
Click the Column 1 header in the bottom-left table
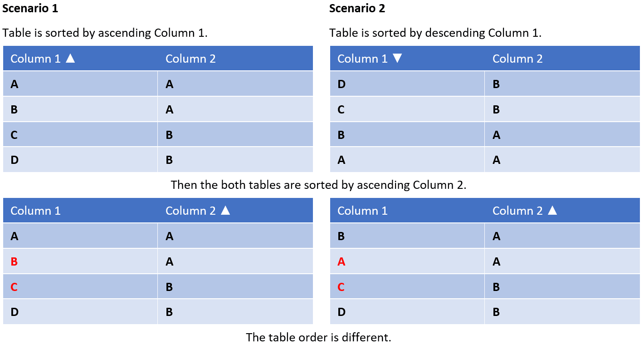[80, 210]
